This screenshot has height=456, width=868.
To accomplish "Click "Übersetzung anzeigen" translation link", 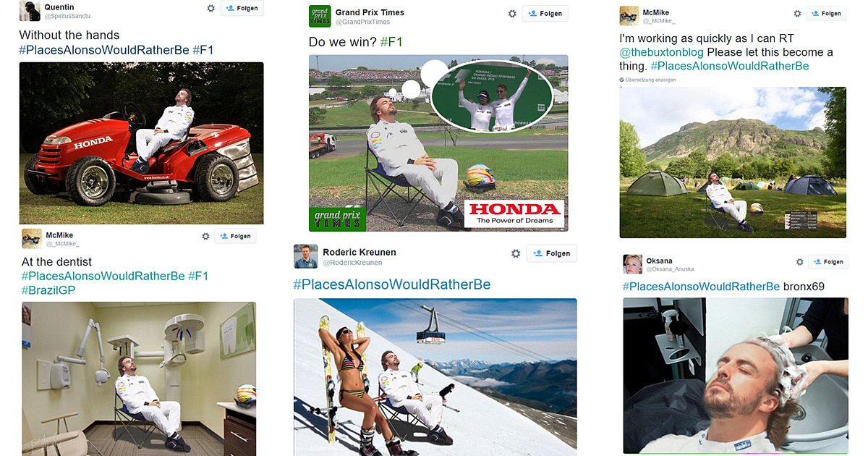I will click(x=650, y=80).
